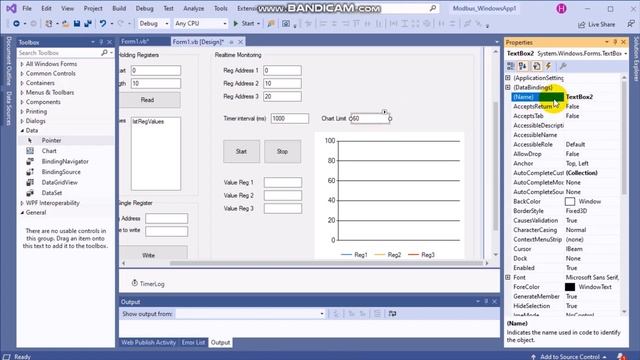This screenshot has width=640, height=360.
Task: Expand the Font property node
Action: pos(508,277)
